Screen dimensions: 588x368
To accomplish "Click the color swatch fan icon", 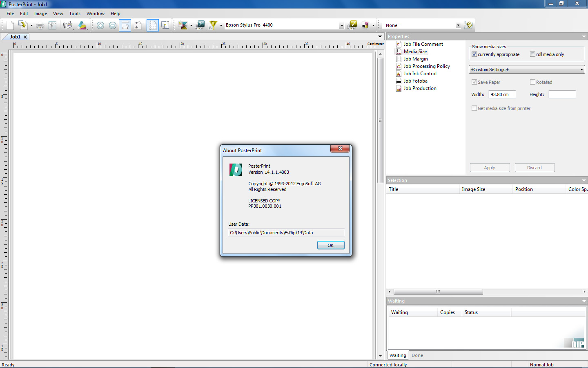I will pos(82,25).
